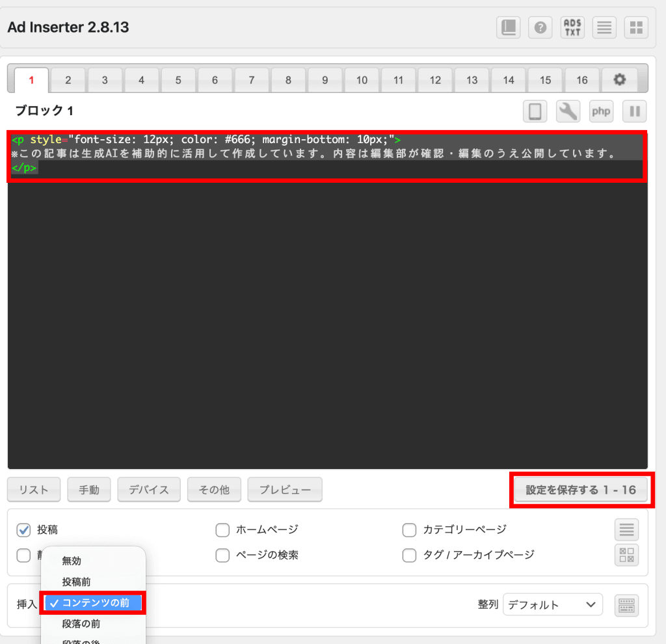
Task: Pause insertion with the pause icon
Action: coord(634,111)
